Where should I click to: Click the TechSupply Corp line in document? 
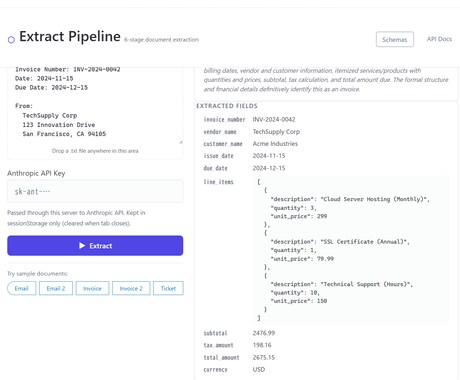point(50,115)
